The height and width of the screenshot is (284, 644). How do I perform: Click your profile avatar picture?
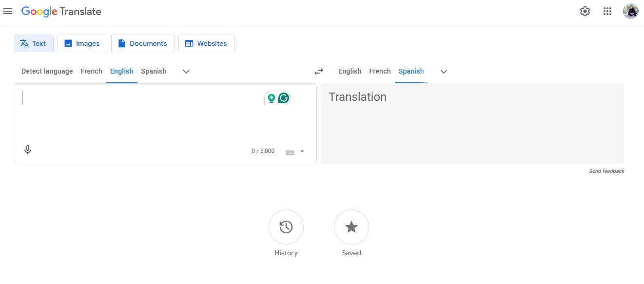[x=630, y=11]
